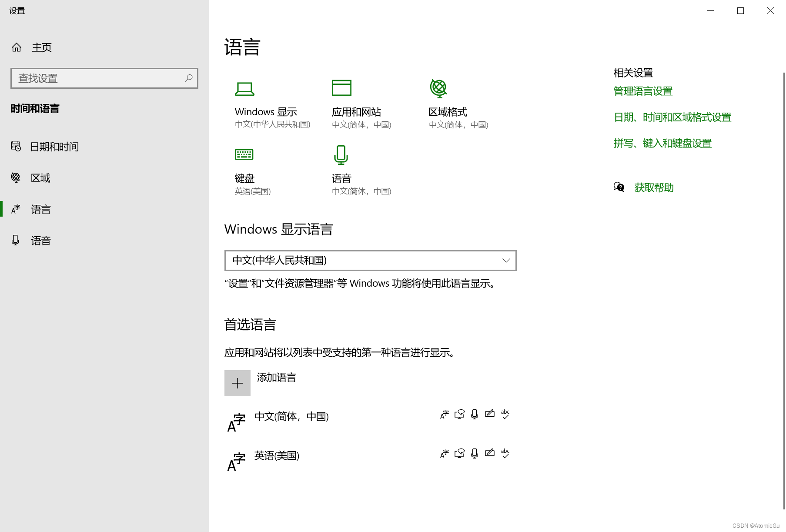Open the 键盘 tile label
Screen dimensions: 786x532
point(244,178)
